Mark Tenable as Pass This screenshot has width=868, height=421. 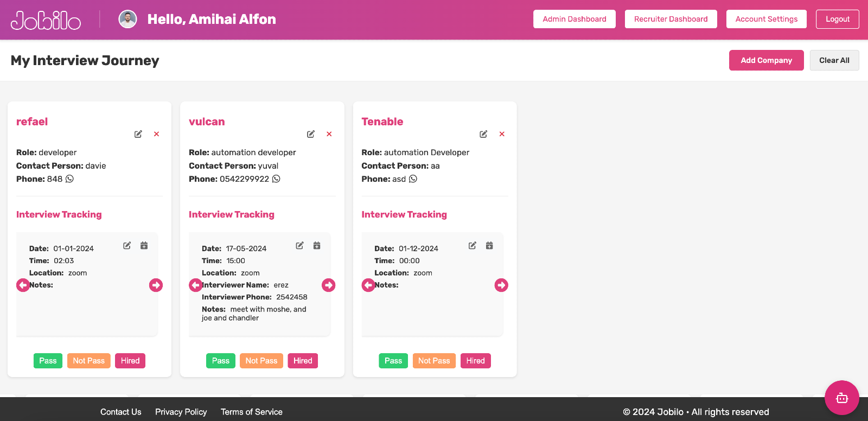pos(393,361)
